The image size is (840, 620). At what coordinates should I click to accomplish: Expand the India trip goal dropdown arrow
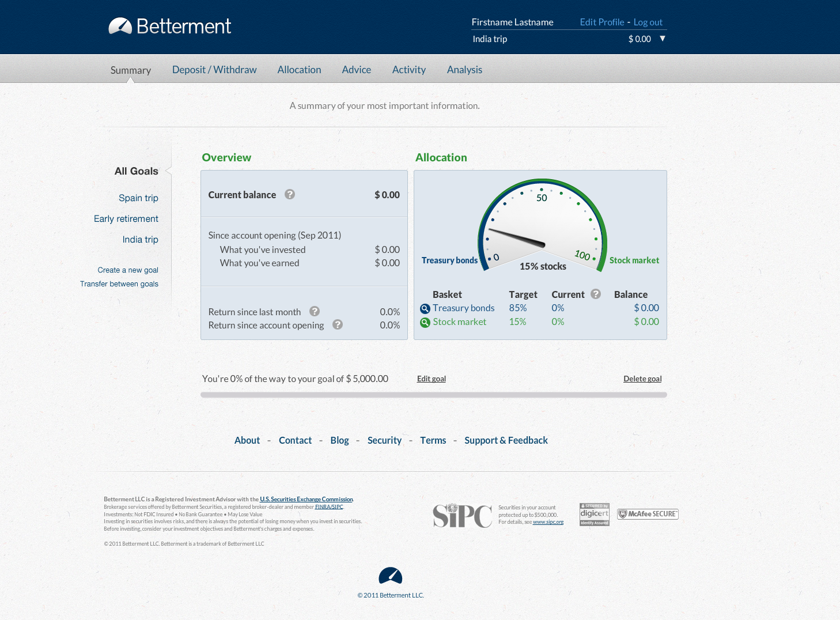(663, 39)
